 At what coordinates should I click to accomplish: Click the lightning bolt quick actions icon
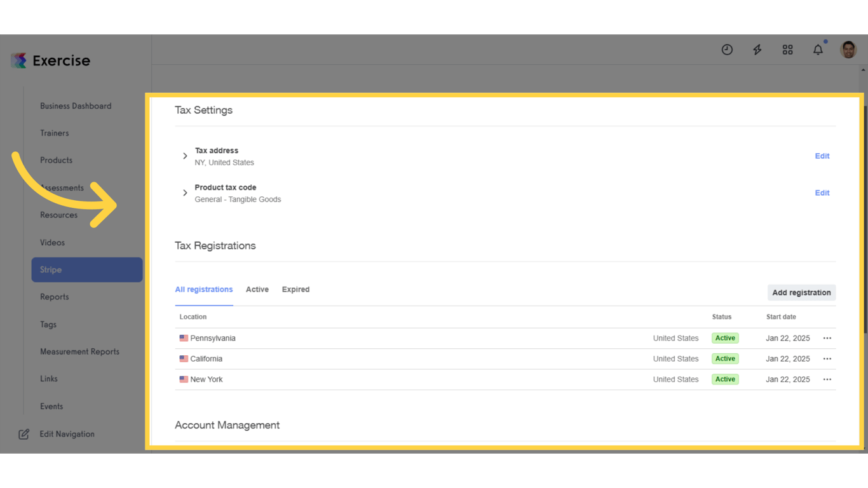757,49
